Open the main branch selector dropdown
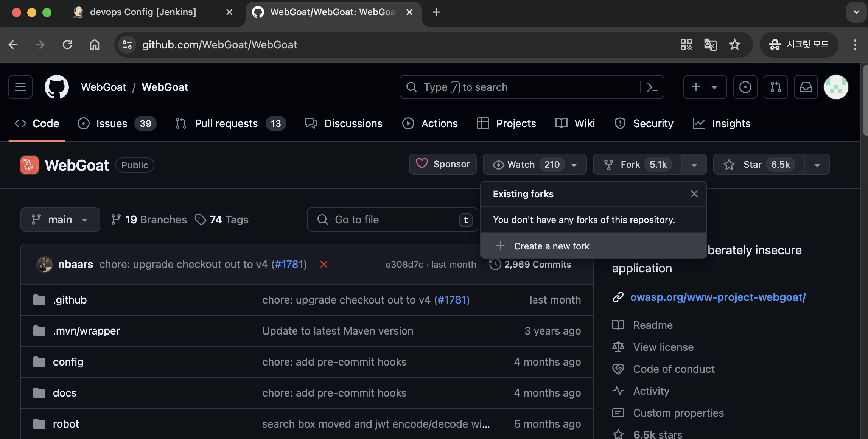Screen dimensions: 868x439 pyautogui.click(x=60, y=219)
